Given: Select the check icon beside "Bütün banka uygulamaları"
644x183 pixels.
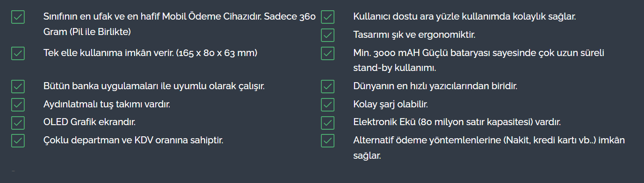Looking at the screenshot, I should 18,87.
